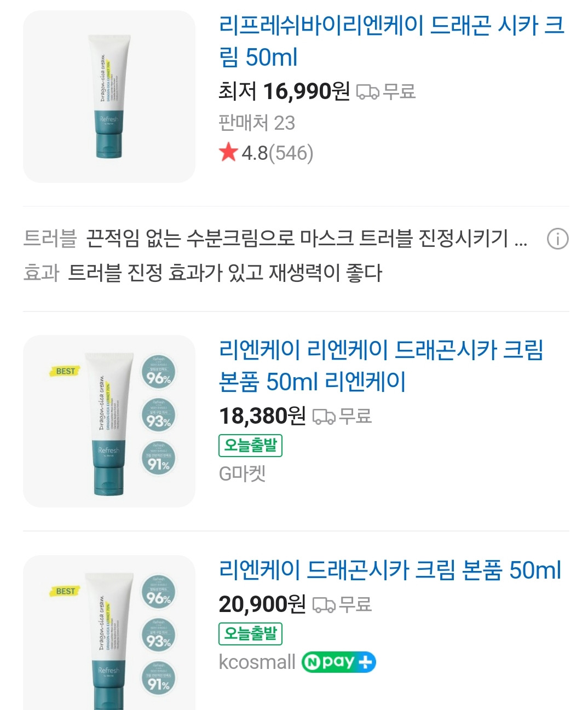Click 오늘출발 badge on G마켓 listing

click(x=250, y=445)
